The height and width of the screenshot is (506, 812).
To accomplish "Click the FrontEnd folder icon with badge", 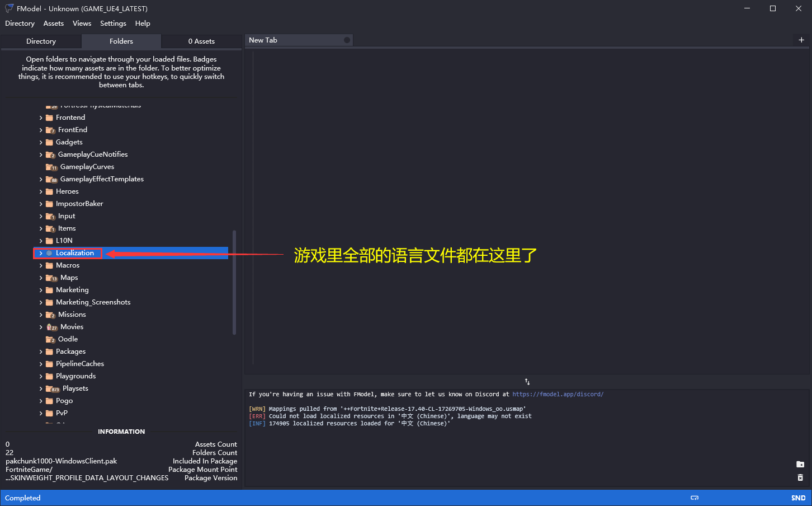I will coord(50,130).
